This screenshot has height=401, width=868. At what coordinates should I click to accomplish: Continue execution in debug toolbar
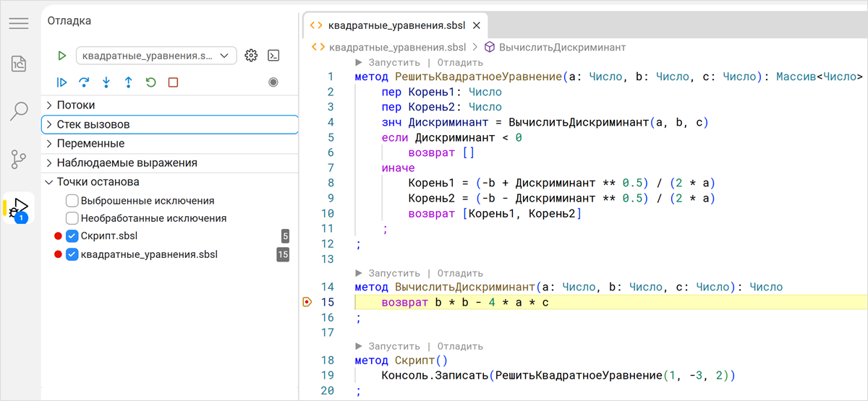coord(62,82)
